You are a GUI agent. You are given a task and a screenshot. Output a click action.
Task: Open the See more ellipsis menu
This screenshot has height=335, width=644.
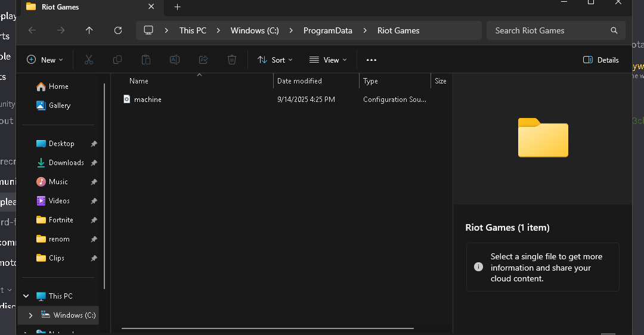(x=371, y=60)
